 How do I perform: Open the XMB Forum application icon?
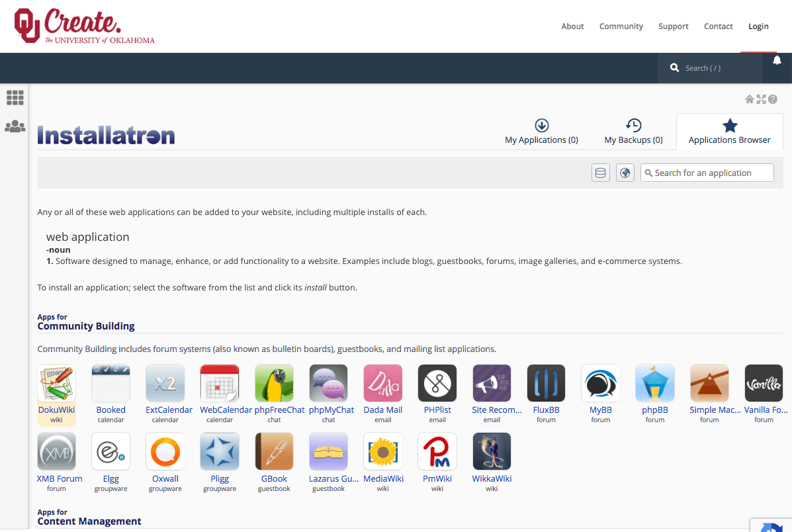coord(57,452)
